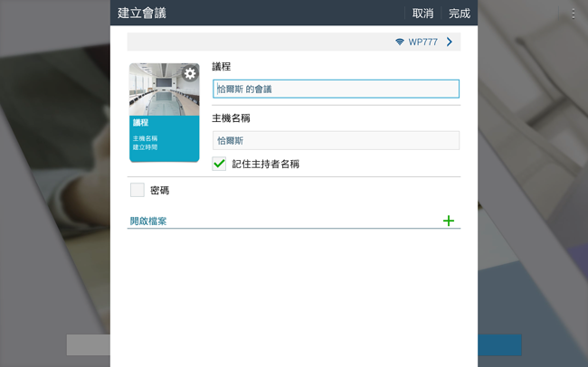Viewport: 588px width, 367px height.
Task: Open settings gear on meeting thumbnail
Action: coord(190,73)
